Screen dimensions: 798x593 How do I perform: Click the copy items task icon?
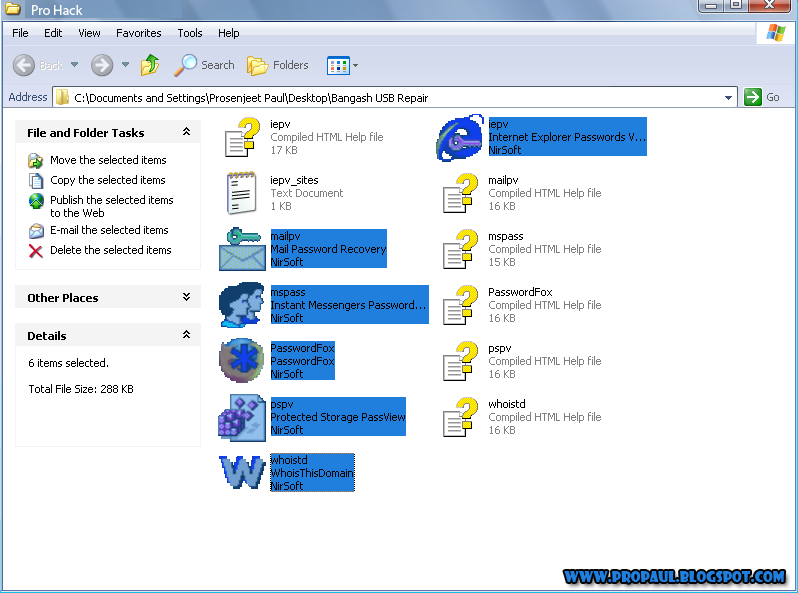(36, 181)
